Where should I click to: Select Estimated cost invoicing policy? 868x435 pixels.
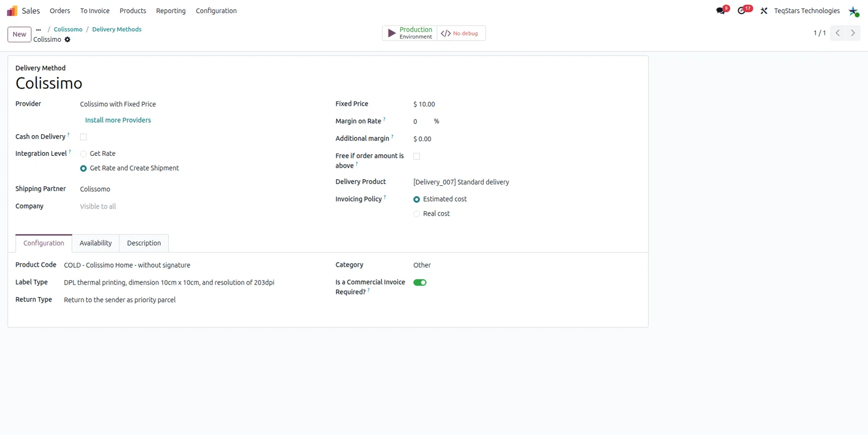pyautogui.click(x=417, y=199)
